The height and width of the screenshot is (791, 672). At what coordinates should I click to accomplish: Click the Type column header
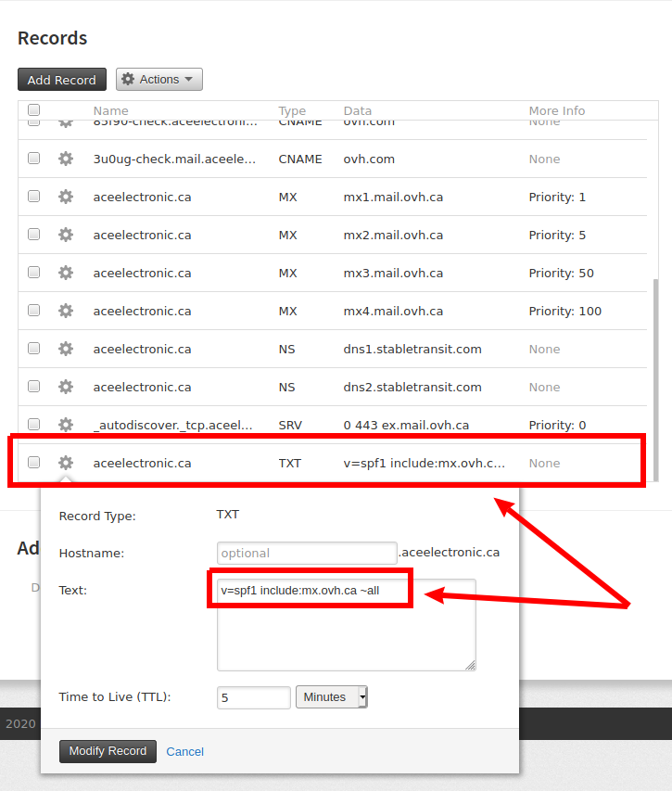(x=292, y=110)
